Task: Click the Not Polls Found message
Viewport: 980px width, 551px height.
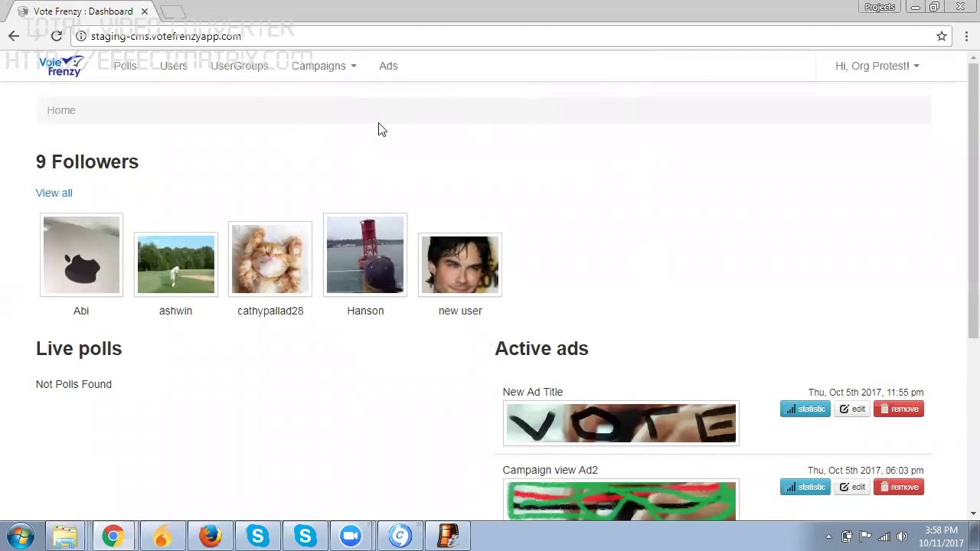Action: pos(73,384)
